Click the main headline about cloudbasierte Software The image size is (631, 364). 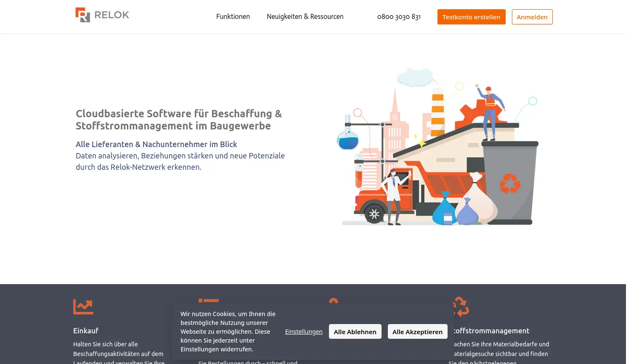(x=179, y=119)
